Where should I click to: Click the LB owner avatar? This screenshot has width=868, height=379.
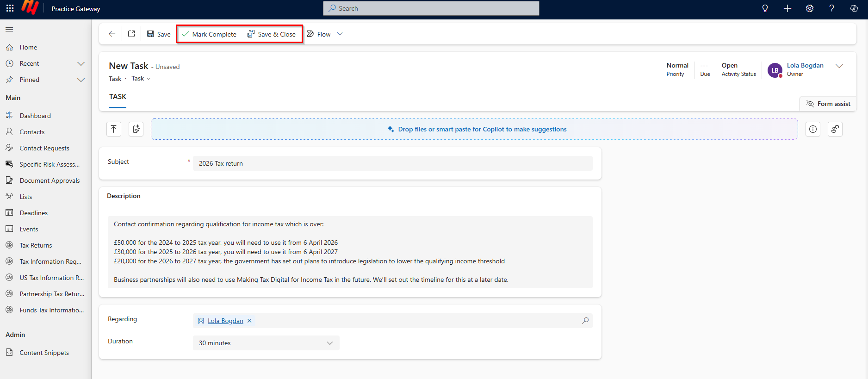click(x=775, y=70)
